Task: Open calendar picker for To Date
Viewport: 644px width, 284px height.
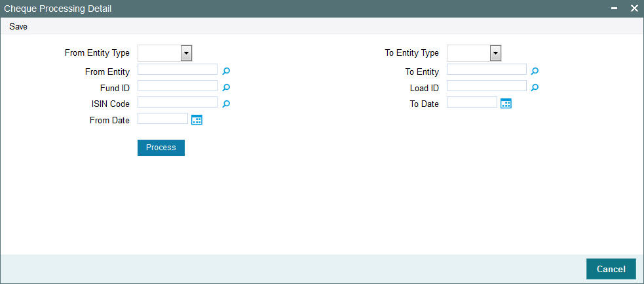Action: (x=506, y=104)
